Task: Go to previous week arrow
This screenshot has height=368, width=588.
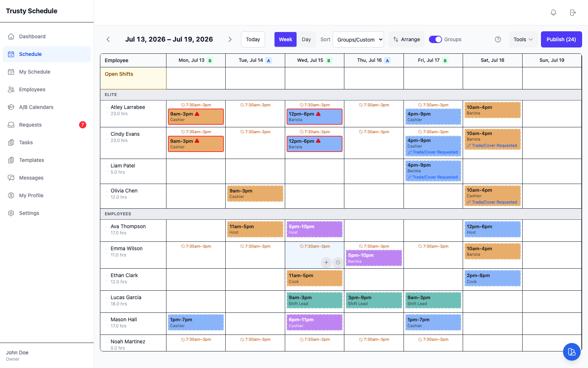Action: [x=108, y=39]
